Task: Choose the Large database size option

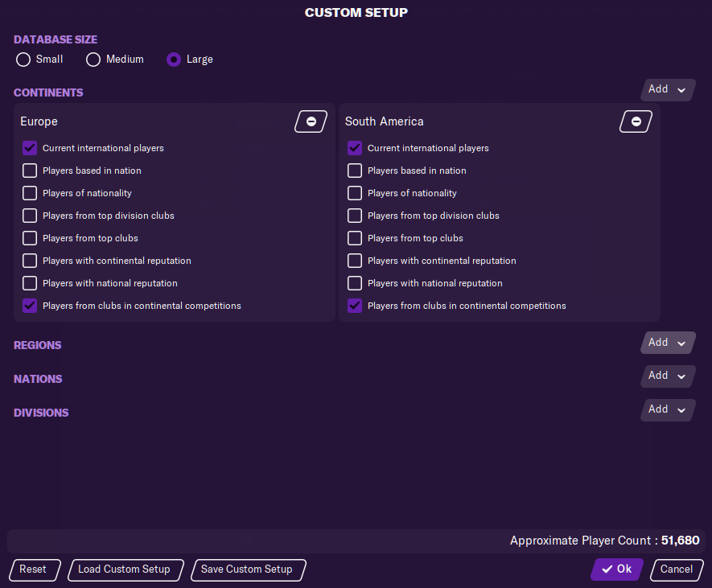Action: [173, 60]
